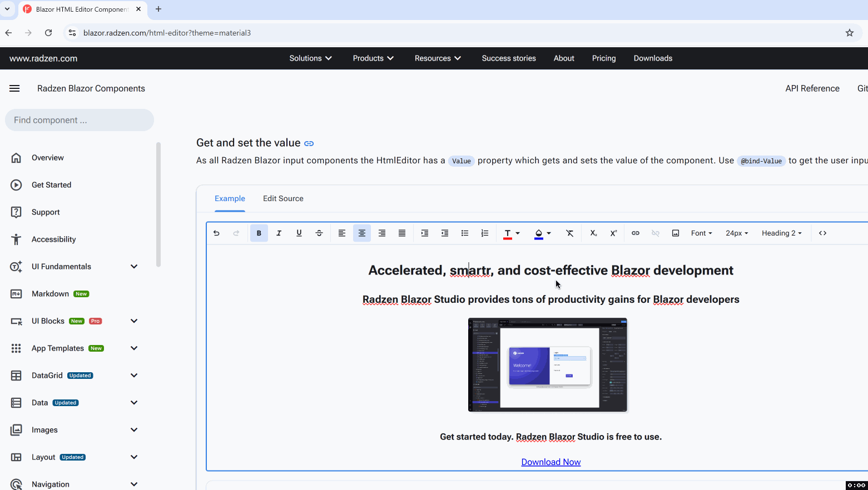Open the text color dropdown arrow
This screenshot has width=868, height=490.
(x=518, y=233)
